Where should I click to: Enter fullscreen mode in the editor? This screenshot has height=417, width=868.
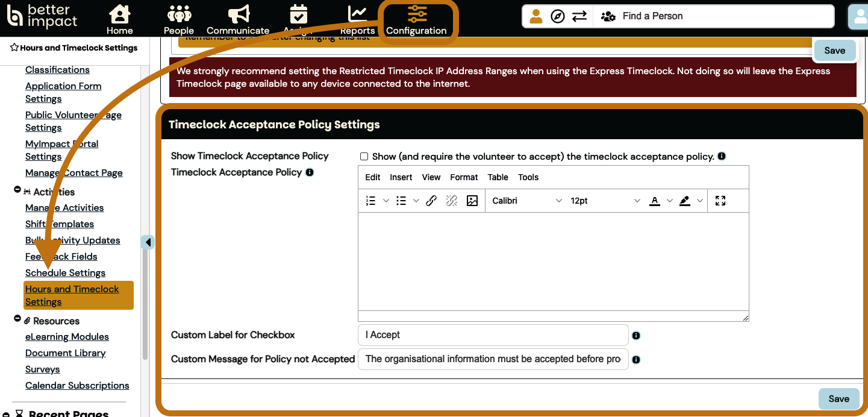(x=720, y=201)
